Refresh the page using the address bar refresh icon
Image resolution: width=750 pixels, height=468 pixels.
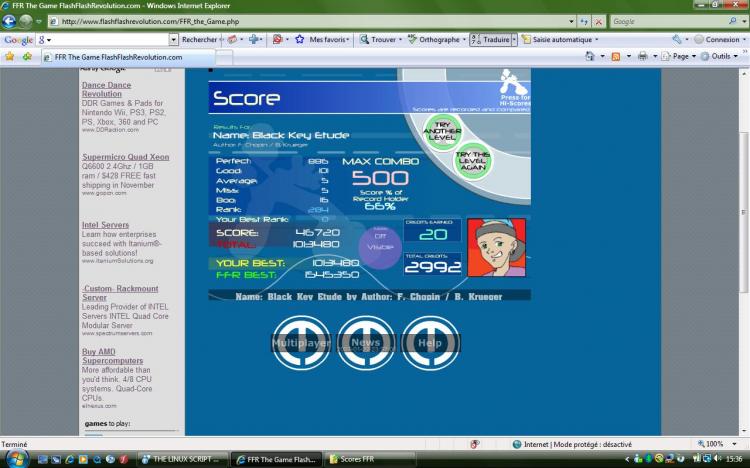tap(584, 22)
